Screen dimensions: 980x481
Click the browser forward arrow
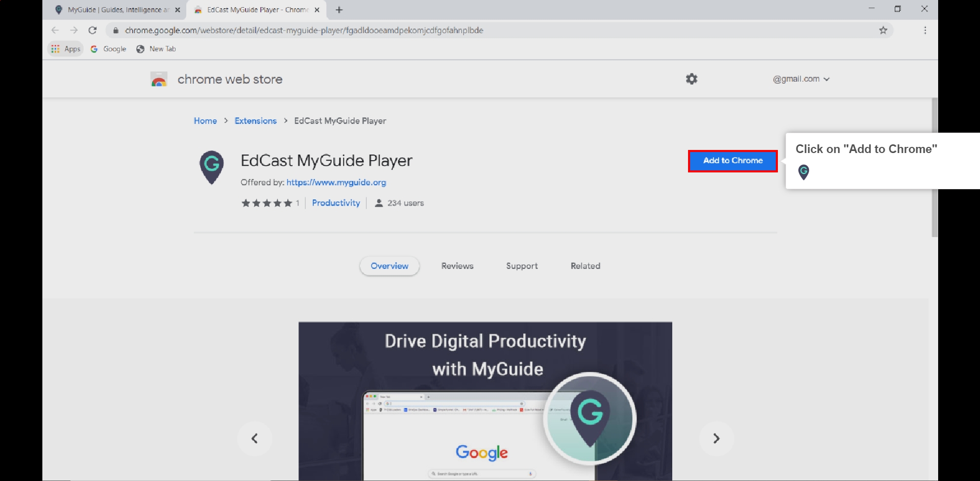[x=74, y=30]
